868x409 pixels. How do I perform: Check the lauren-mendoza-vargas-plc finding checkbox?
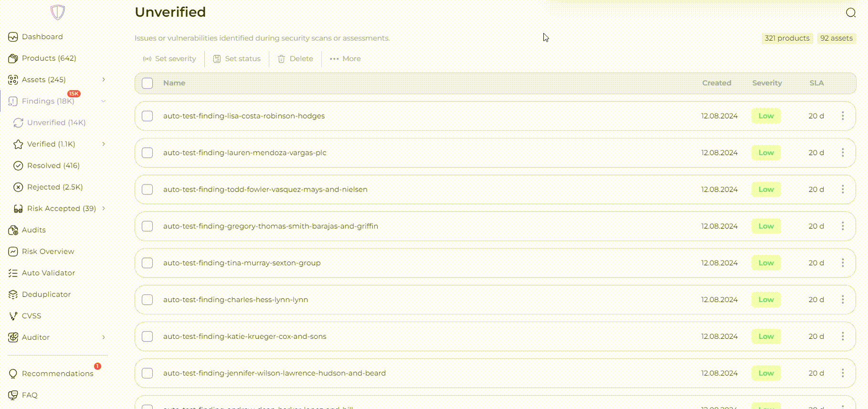click(x=148, y=153)
